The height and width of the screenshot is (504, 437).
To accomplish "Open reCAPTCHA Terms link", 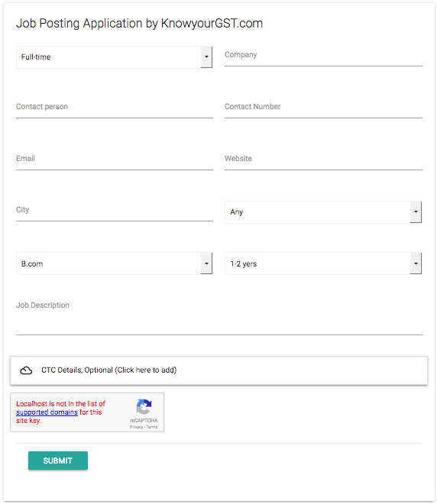I will 152,427.
